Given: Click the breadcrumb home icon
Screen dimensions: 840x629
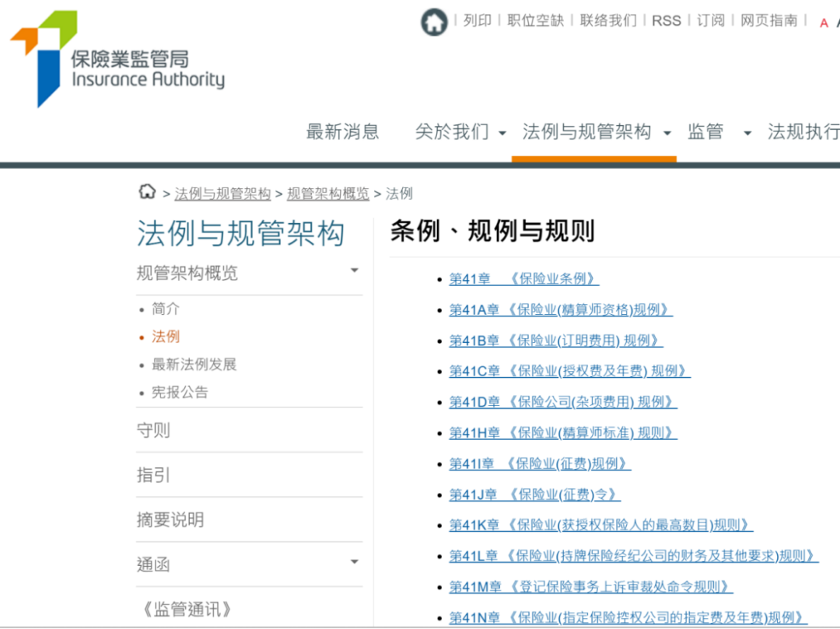Looking at the screenshot, I should 147,192.
